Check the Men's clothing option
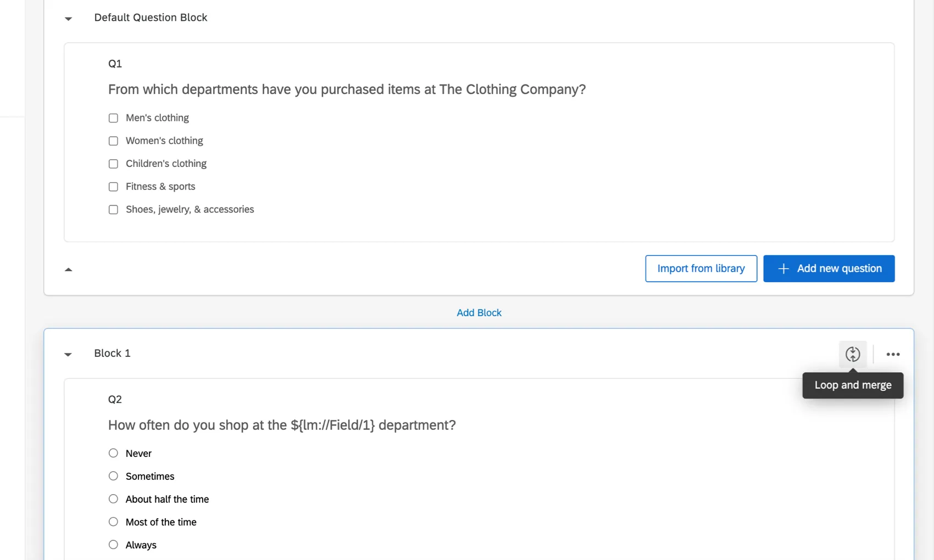This screenshot has width=934, height=560. click(x=113, y=117)
